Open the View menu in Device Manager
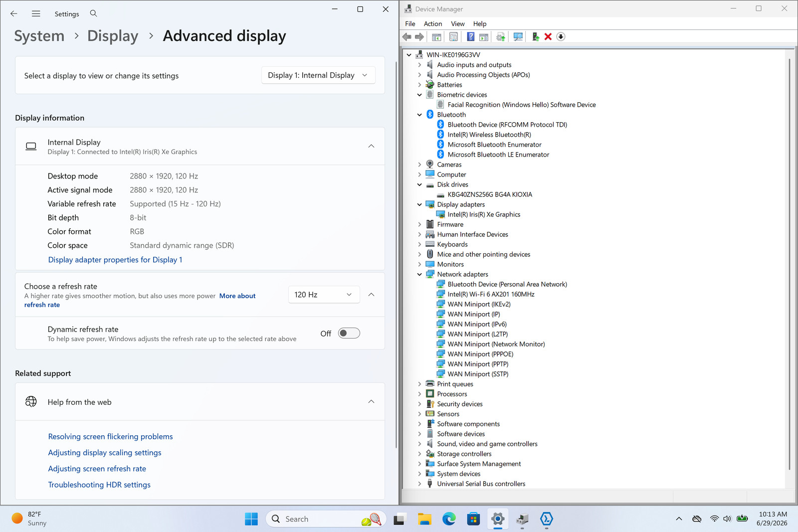 pyautogui.click(x=457, y=24)
